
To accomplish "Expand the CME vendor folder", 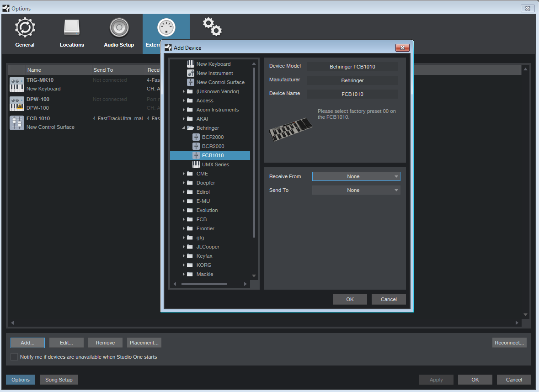I will (184, 174).
